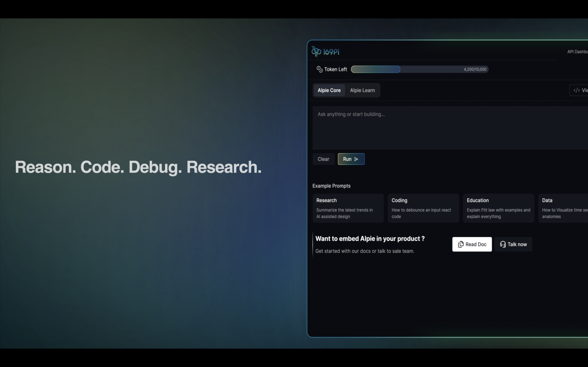The width and height of the screenshot is (588, 367).
Task: Open the API Dashboard menu item
Action: tap(578, 51)
